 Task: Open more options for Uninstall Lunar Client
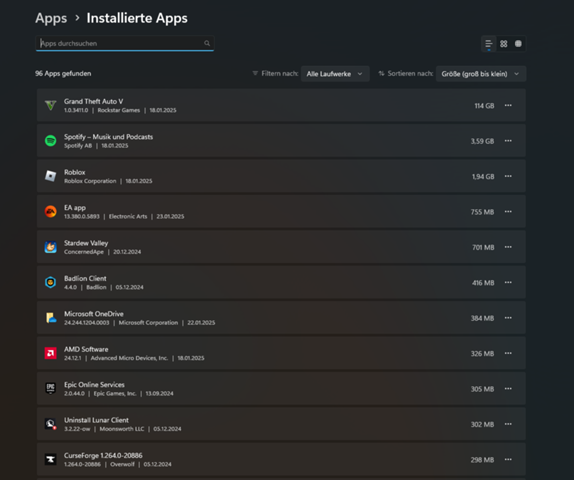coord(508,424)
